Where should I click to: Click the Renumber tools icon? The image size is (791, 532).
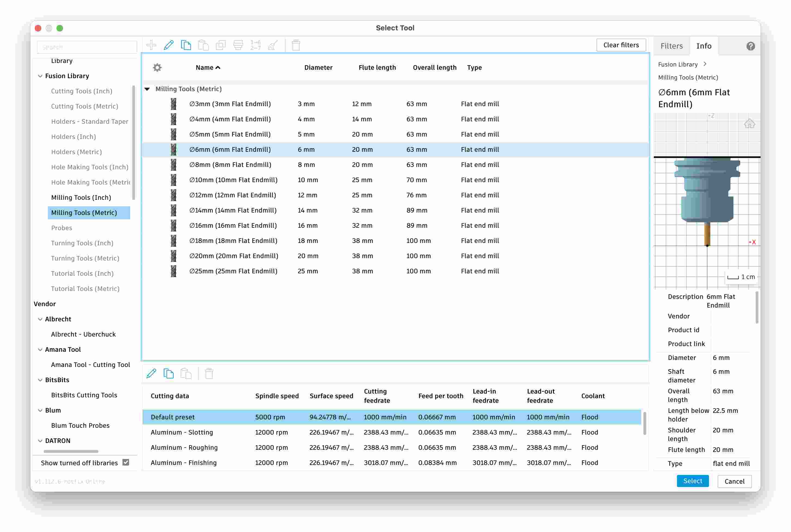click(256, 45)
